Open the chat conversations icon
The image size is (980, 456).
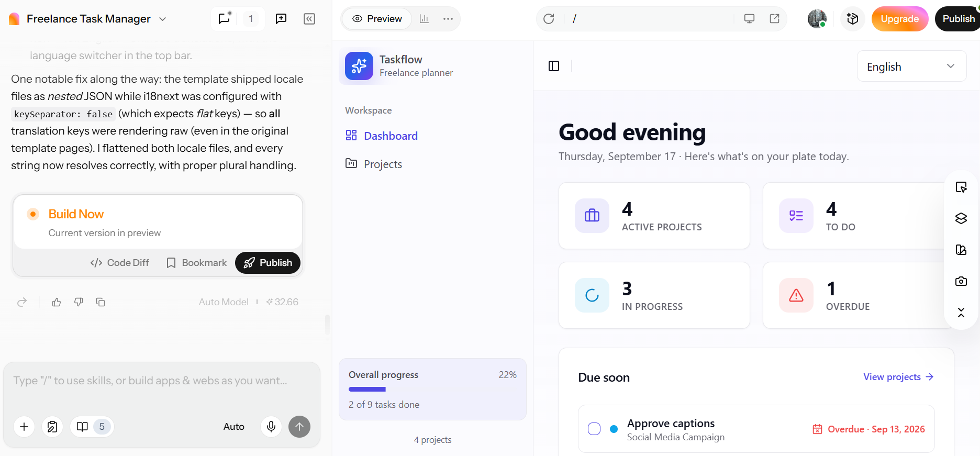[224, 19]
